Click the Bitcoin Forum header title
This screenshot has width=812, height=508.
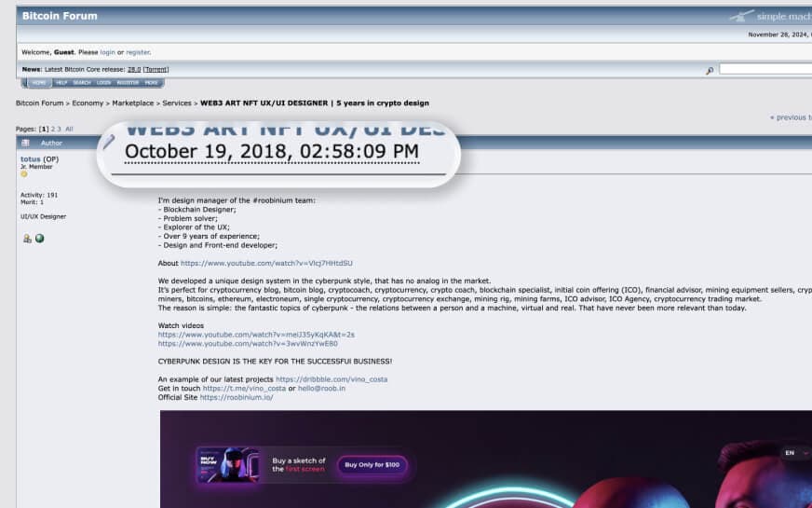(60, 16)
